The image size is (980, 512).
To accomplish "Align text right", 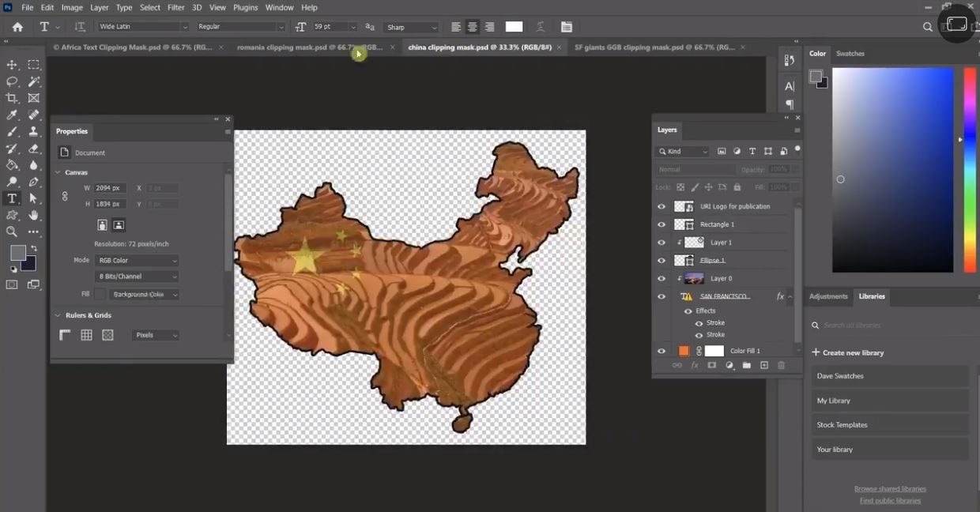I will tap(489, 27).
